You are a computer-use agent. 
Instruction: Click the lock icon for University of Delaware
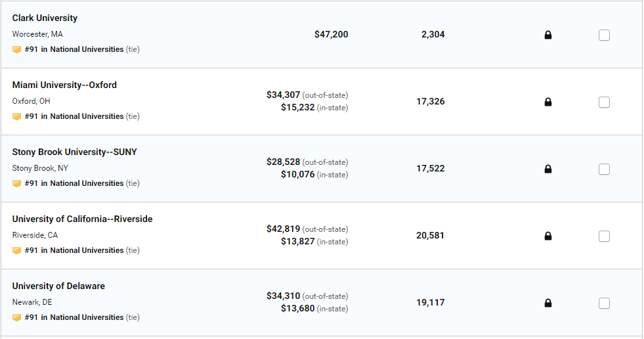[x=548, y=303]
